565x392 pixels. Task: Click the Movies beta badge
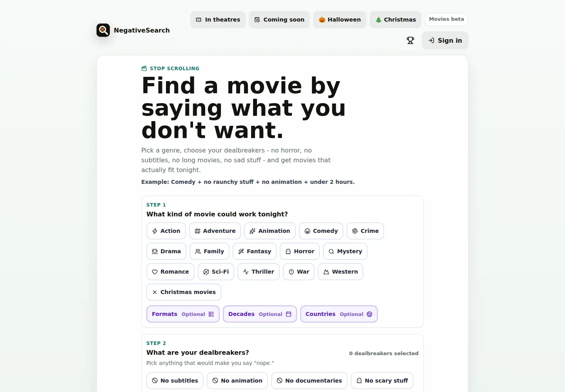click(447, 19)
